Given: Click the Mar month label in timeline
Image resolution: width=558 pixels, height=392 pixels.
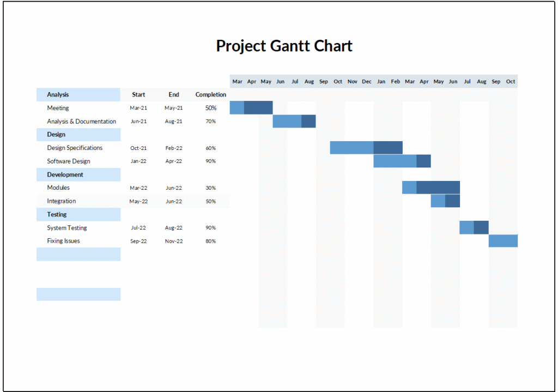Looking at the screenshot, I should point(237,81).
